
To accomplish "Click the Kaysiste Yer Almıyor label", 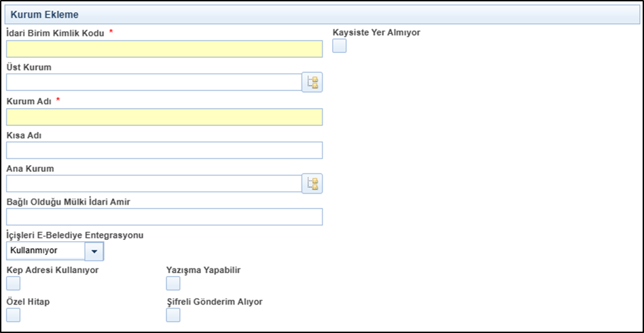I will 376,33.
